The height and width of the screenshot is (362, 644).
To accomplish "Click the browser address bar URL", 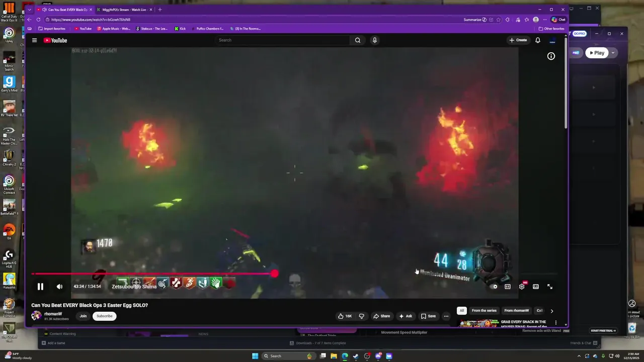I will click(91, 20).
